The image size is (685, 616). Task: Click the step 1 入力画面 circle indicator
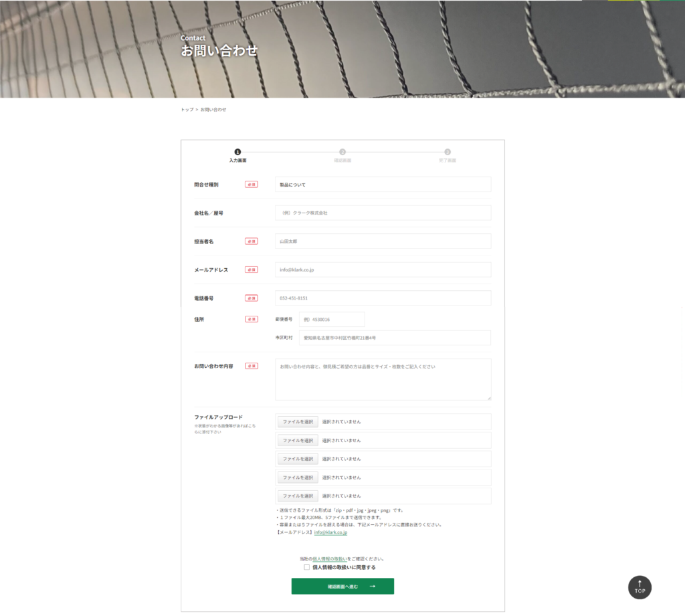coord(237,152)
